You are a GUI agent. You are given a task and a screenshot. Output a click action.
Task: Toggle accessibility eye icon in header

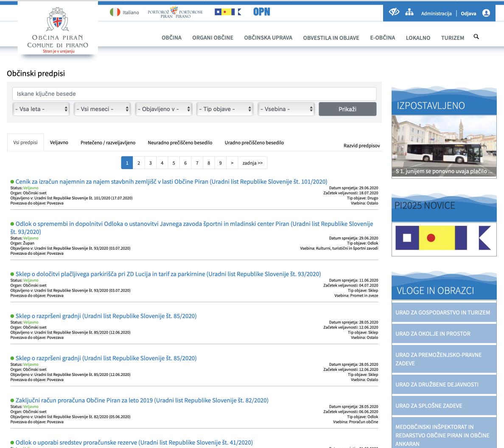tap(394, 13)
